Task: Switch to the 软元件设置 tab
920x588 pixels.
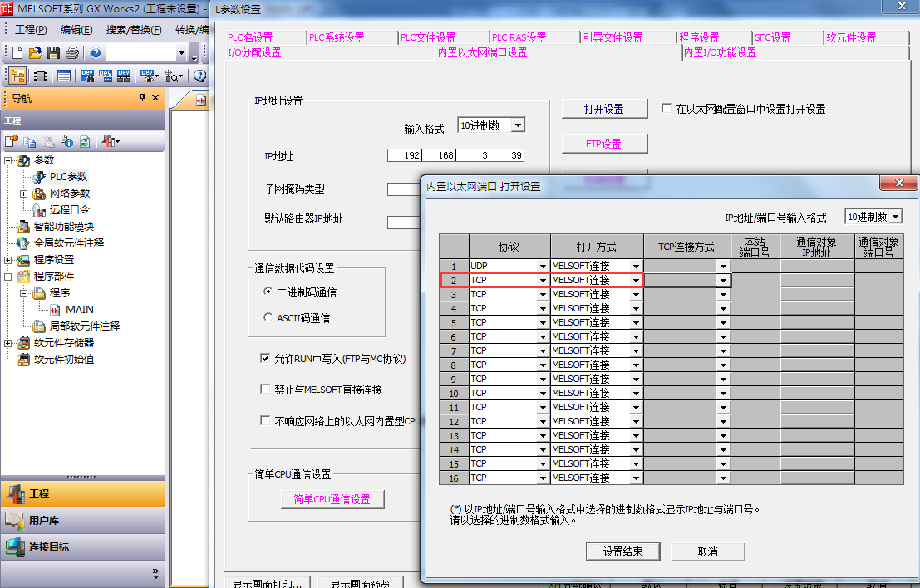Action: click(851, 37)
